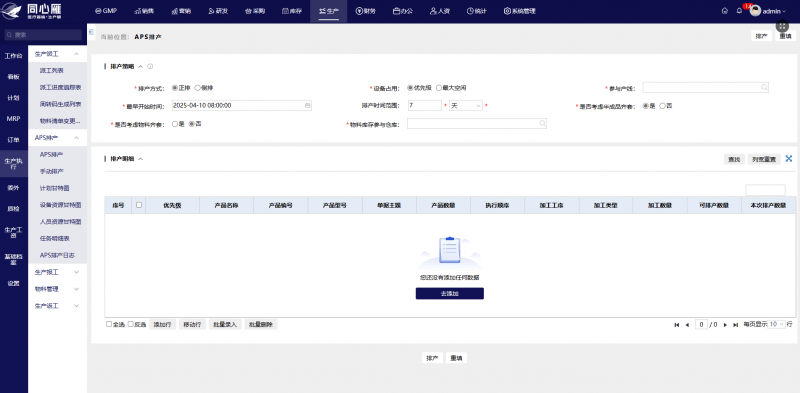Select 倒排 scheduling mode
Image resolution: width=800 pixels, height=393 pixels.
click(x=197, y=88)
